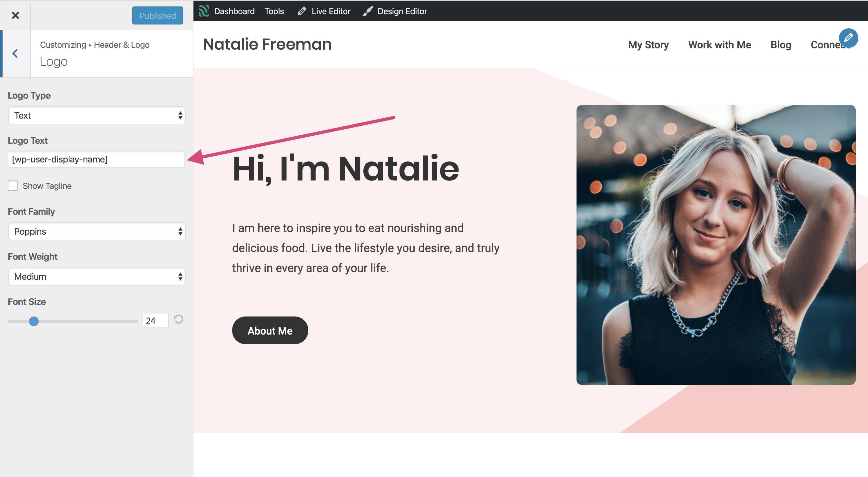The height and width of the screenshot is (477, 868).
Task: Reset the font size with the undo icon
Action: click(x=178, y=319)
